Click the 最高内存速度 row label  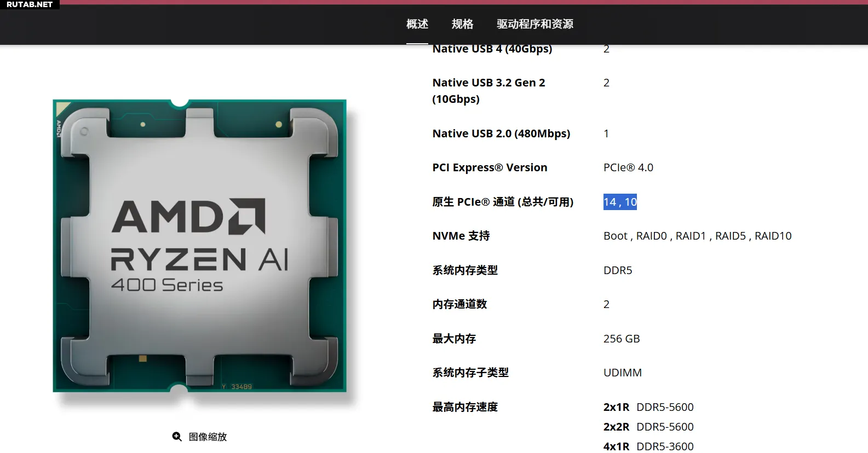click(465, 407)
